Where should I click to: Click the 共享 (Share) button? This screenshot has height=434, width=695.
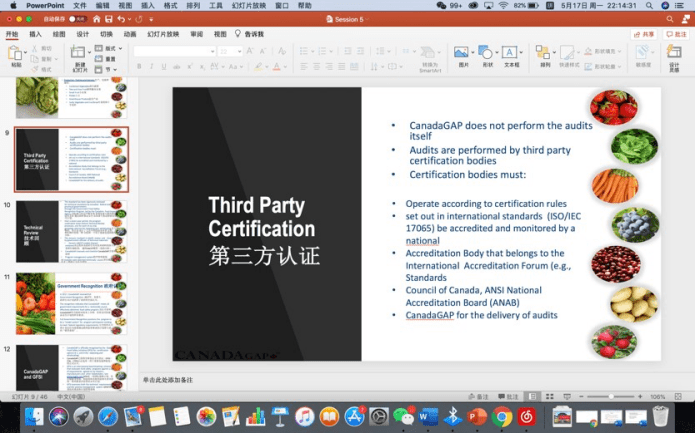(x=643, y=34)
